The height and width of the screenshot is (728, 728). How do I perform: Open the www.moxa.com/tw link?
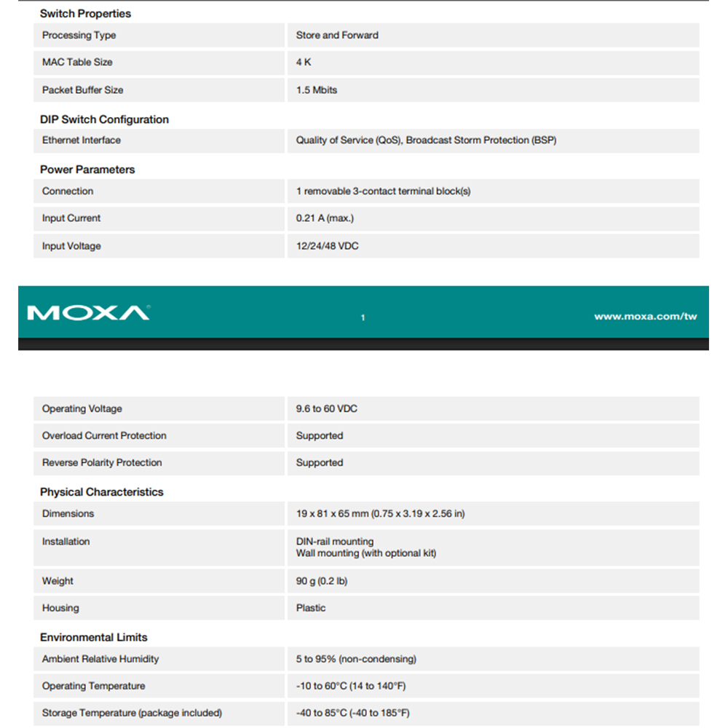pos(645,316)
